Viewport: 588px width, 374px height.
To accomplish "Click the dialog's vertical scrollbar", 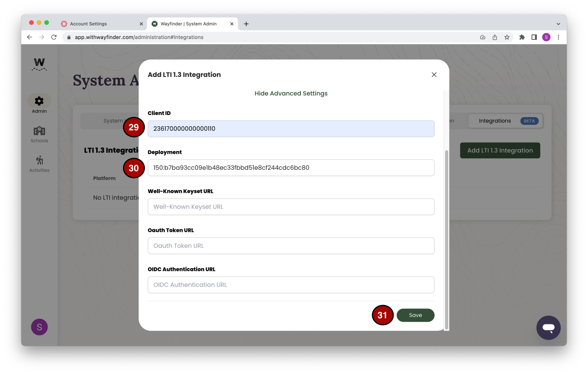I will pos(446,239).
